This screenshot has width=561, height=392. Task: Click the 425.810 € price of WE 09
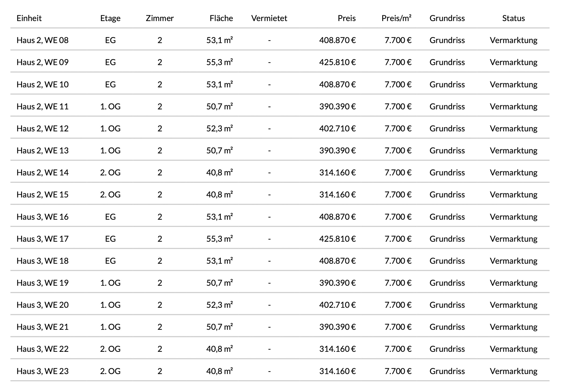pyautogui.click(x=337, y=62)
